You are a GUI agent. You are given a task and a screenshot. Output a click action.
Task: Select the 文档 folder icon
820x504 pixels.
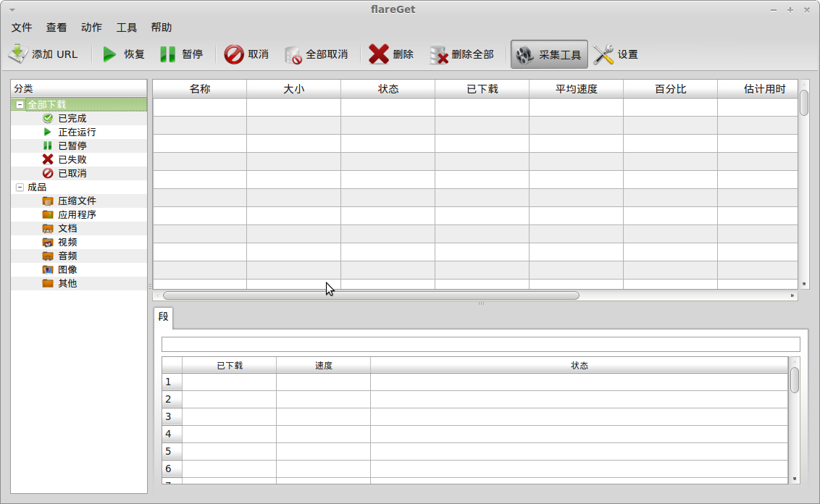click(x=48, y=228)
